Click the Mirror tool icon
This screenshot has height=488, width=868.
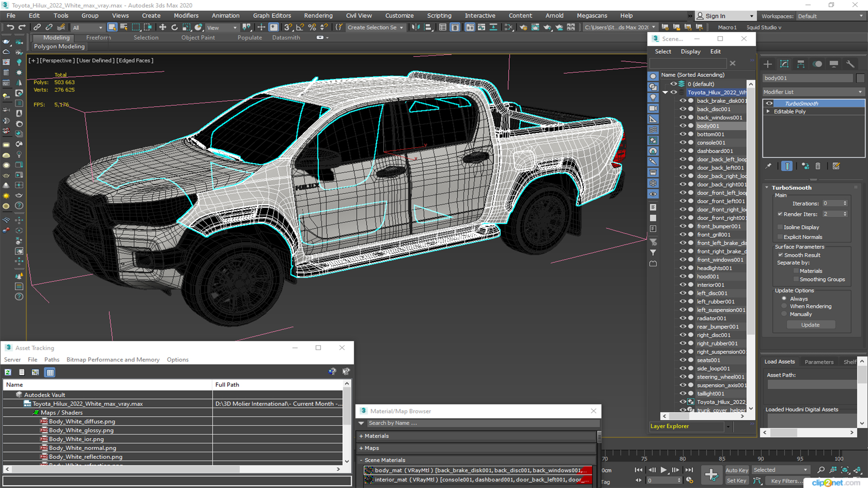coord(415,27)
